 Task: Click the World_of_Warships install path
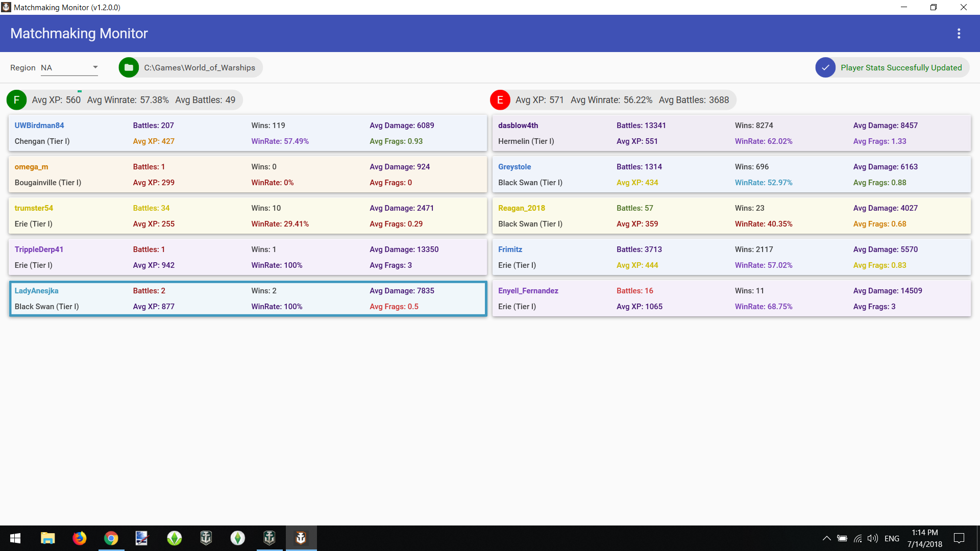coord(199,67)
